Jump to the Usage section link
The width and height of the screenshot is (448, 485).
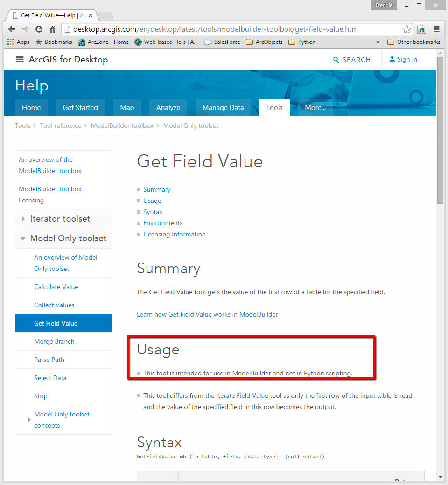(152, 201)
